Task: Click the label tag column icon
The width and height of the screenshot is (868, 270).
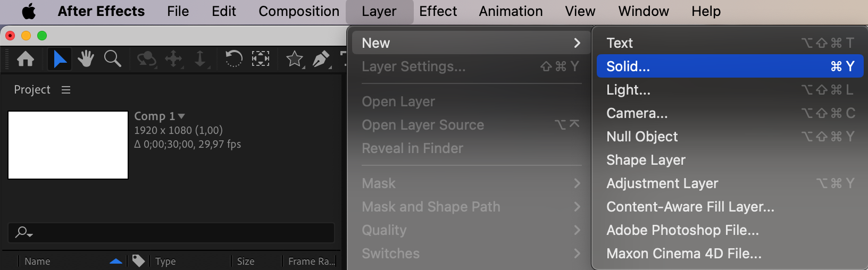Action: tap(138, 261)
